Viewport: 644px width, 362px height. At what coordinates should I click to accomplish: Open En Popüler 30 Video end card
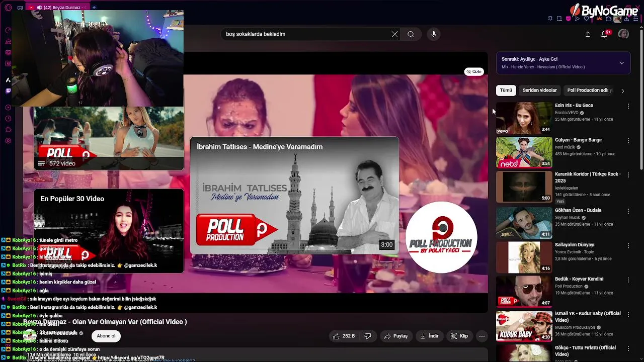[x=109, y=231]
